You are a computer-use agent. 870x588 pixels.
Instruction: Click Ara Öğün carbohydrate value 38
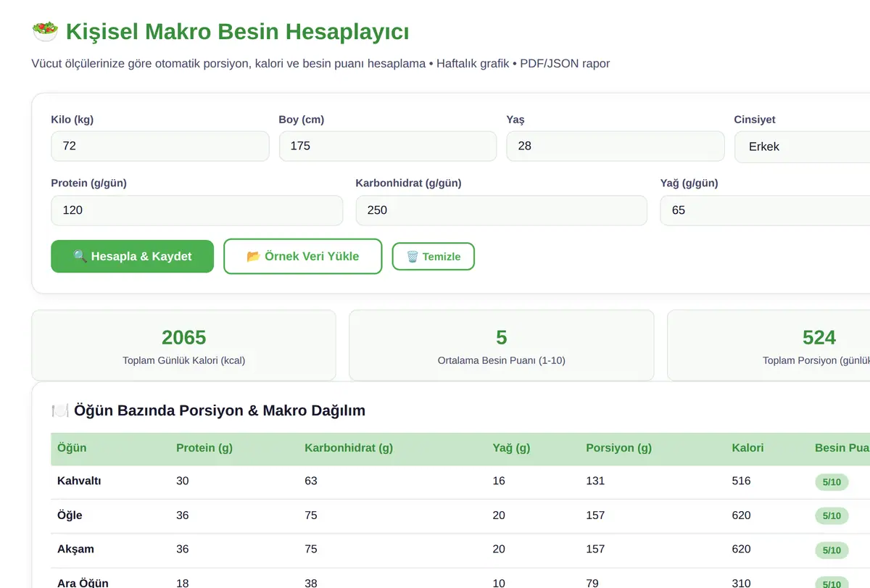[311, 583]
